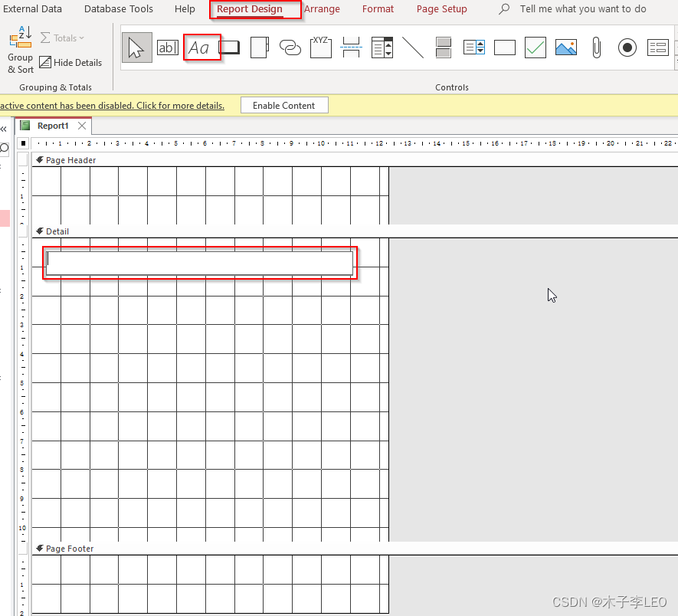Screen dimensions: 678x616
Task: Select the Page Footer section bar
Action: 355,549
